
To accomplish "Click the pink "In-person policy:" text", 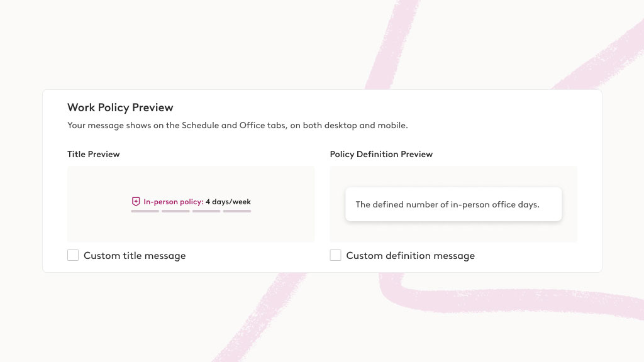I will 173,202.
